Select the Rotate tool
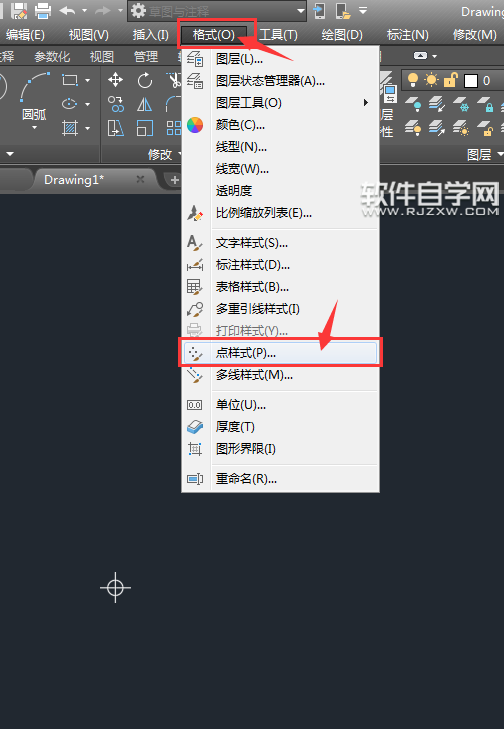 coord(145,80)
